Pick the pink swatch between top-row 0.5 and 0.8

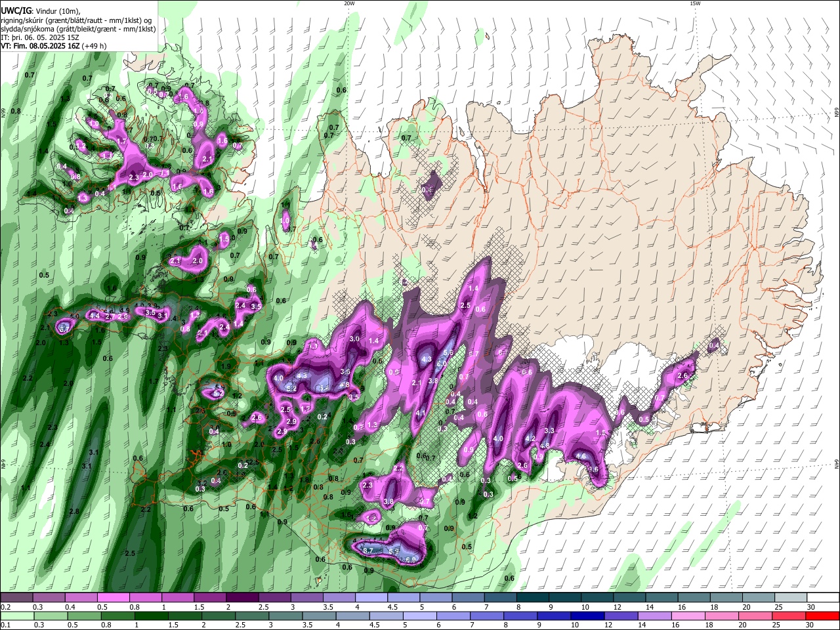coord(113,598)
